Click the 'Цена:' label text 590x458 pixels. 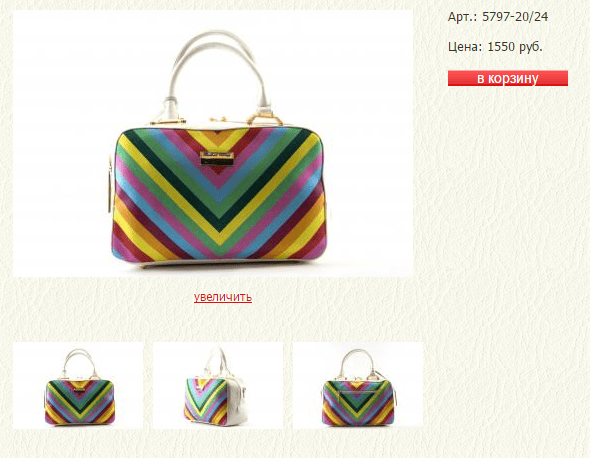point(465,47)
